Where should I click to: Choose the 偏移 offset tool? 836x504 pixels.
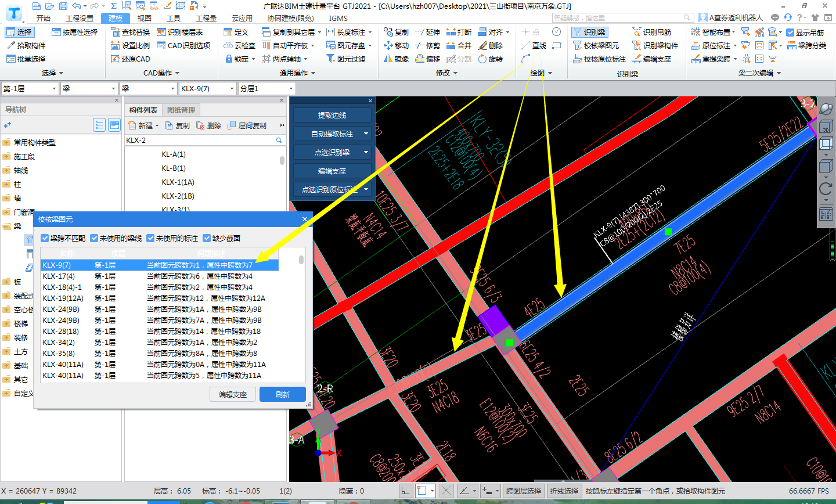(427, 59)
